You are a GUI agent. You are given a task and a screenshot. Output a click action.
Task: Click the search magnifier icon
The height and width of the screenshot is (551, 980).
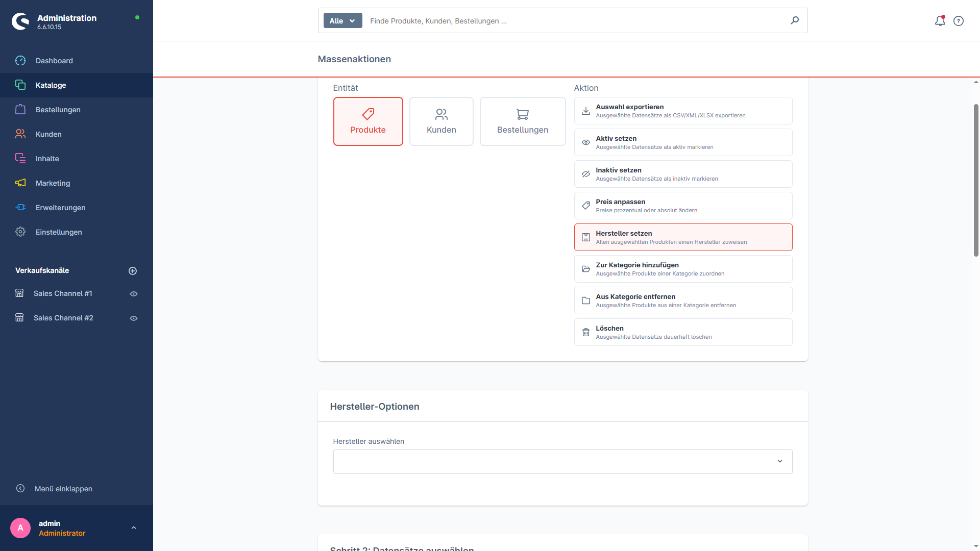(795, 20)
